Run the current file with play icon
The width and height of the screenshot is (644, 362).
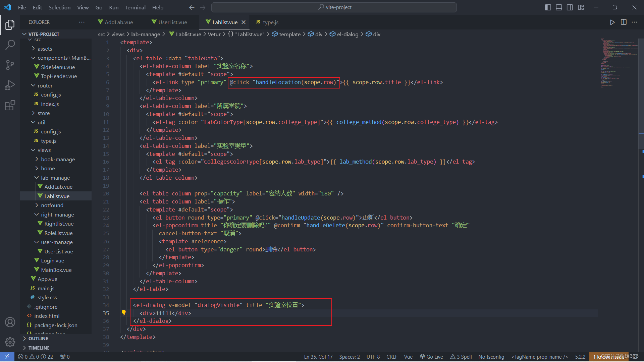(x=612, y=22)
